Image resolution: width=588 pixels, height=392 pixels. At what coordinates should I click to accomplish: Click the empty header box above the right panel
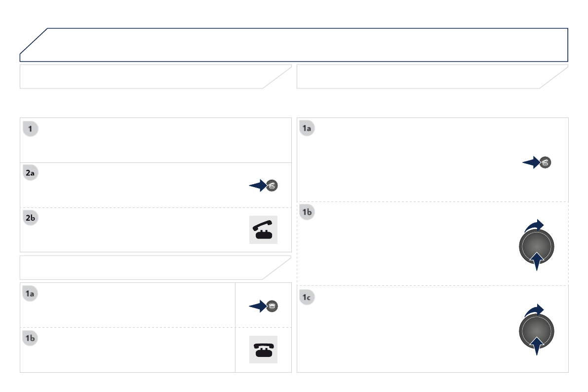[425, 77]
